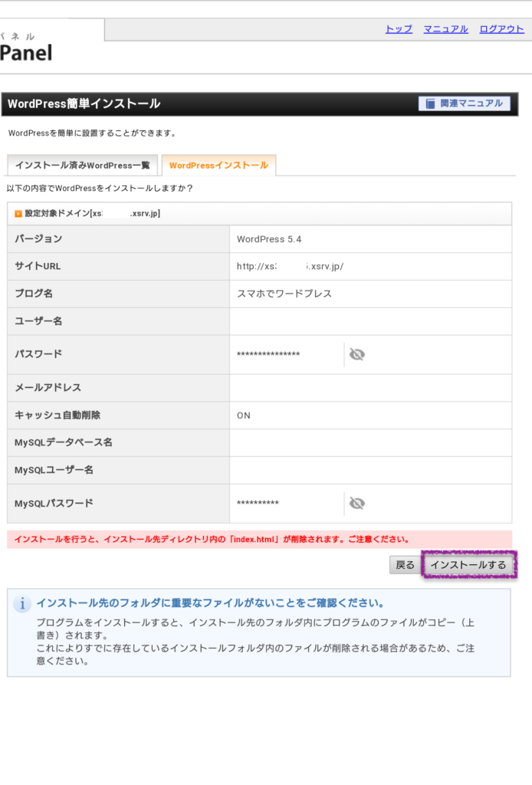Show the パスワード using its eye icon
The height and width of the screenshot is (785, 532).
point(356,354)
